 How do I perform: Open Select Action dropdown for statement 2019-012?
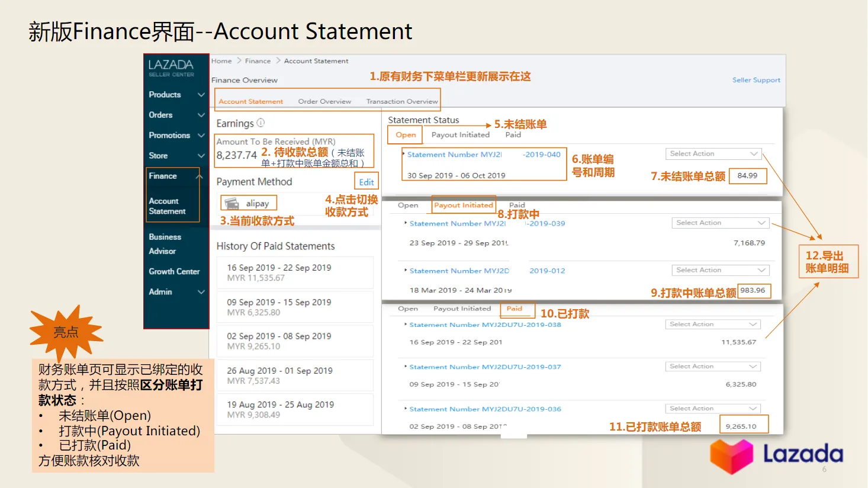pos(720,270)
